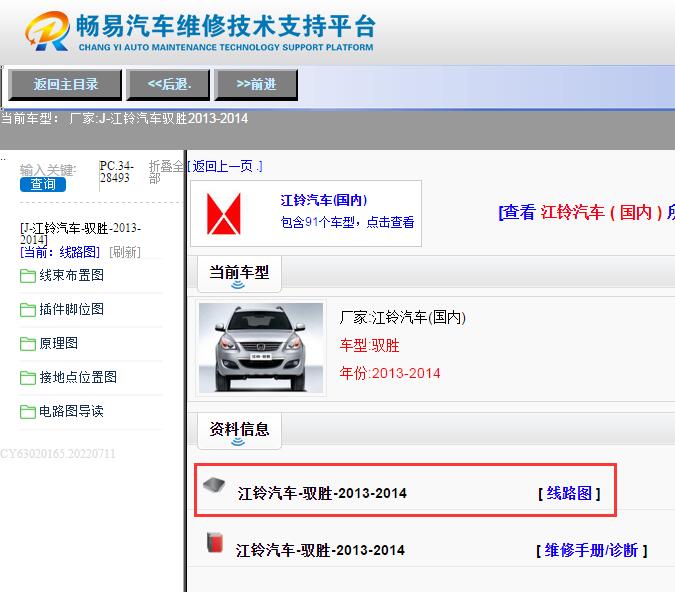Viewport: 675px width, 592px height.
Task: Click the Chang Yi platform logo icon
Action: tap(48, 31)
